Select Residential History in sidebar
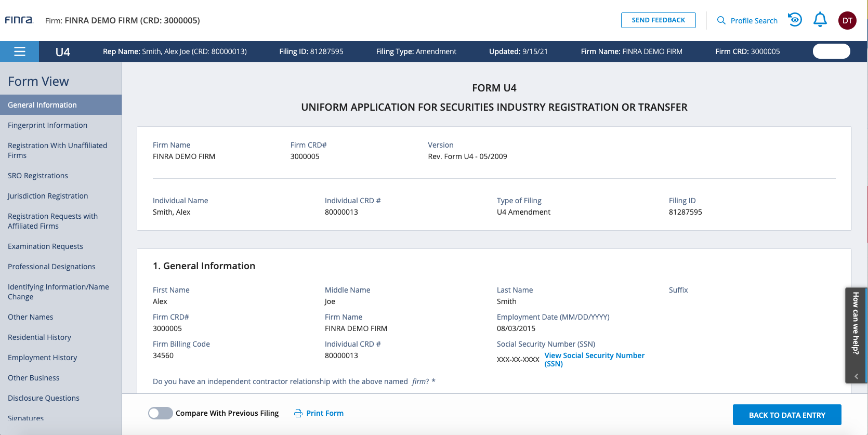Image resolution: width=868 pixels, height=435 pixels. [40, 337]
